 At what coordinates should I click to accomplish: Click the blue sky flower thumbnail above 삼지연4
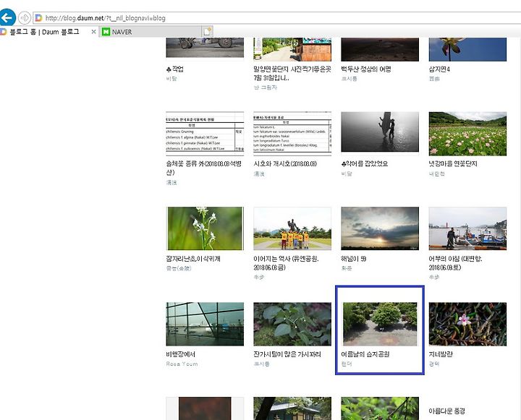(x=468, y=49)
